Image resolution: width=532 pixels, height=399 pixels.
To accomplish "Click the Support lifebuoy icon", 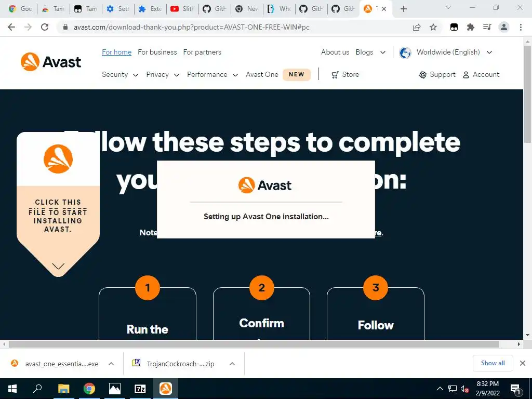I will [422, 75].
